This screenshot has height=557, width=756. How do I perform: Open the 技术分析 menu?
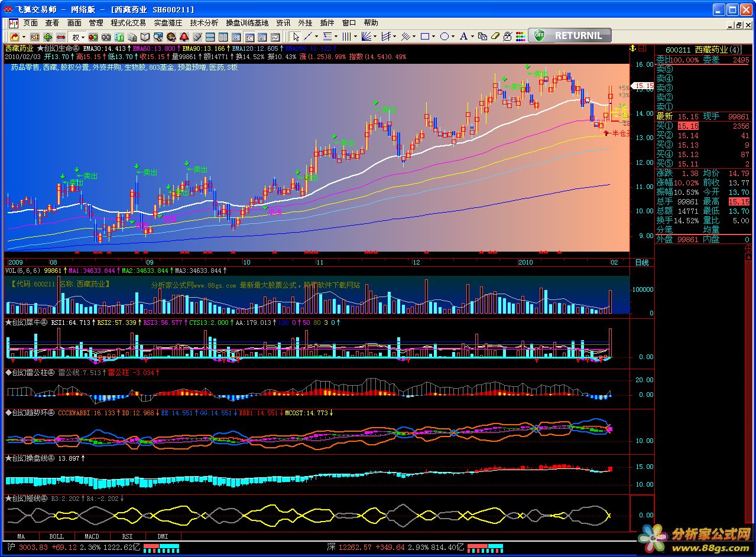click(204, 23)
